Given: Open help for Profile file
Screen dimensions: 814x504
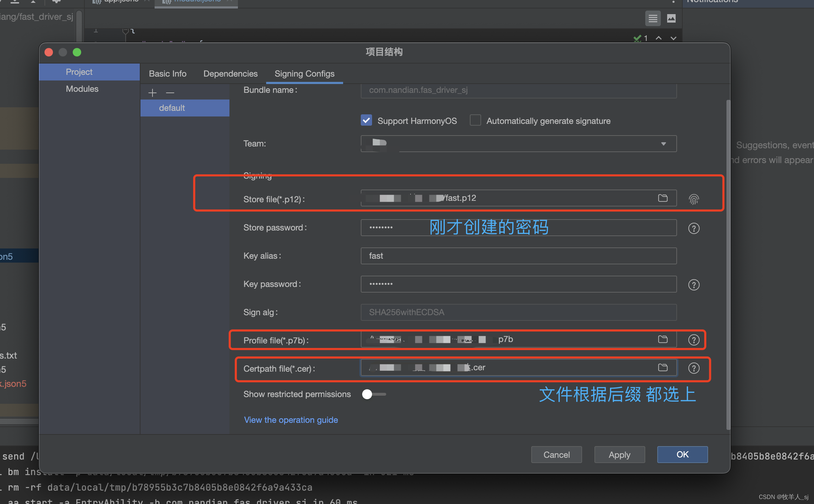Looking at the screenshot, I should click(x=694, y=340).
